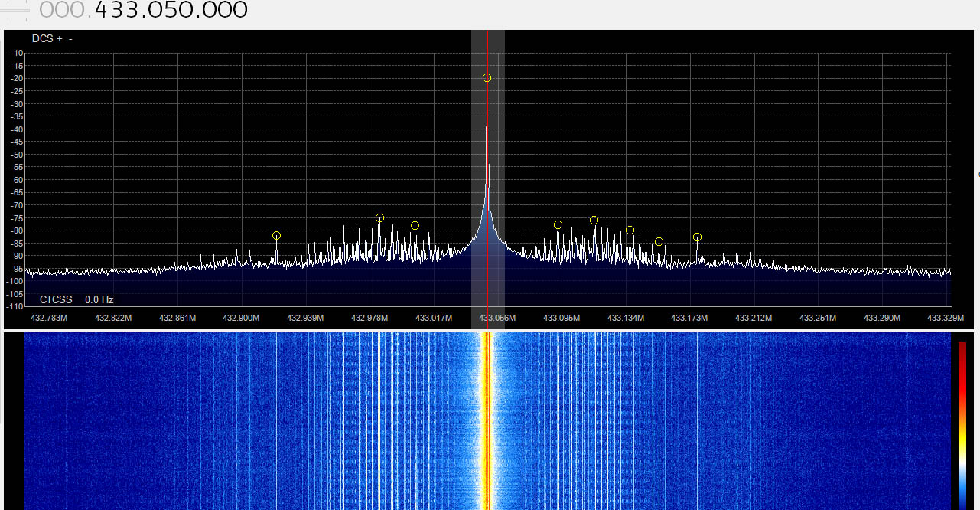This screenshot has width=980, height=510.
Task: Select the white peak marker near 432.978M
Action: click(x=379, y=218)
